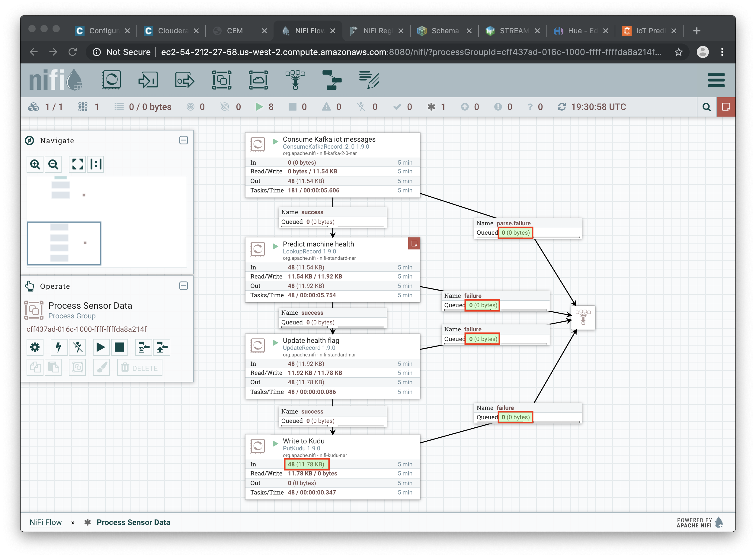Click the Template toolbar icon
Image resolution: width=756 pixels, height=557 pixels.
point(332,80)
